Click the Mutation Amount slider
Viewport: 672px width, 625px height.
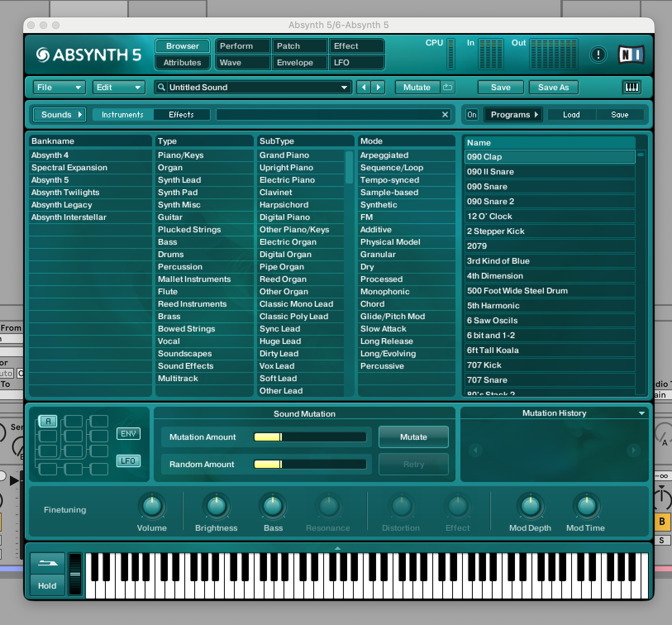point(310,437)
